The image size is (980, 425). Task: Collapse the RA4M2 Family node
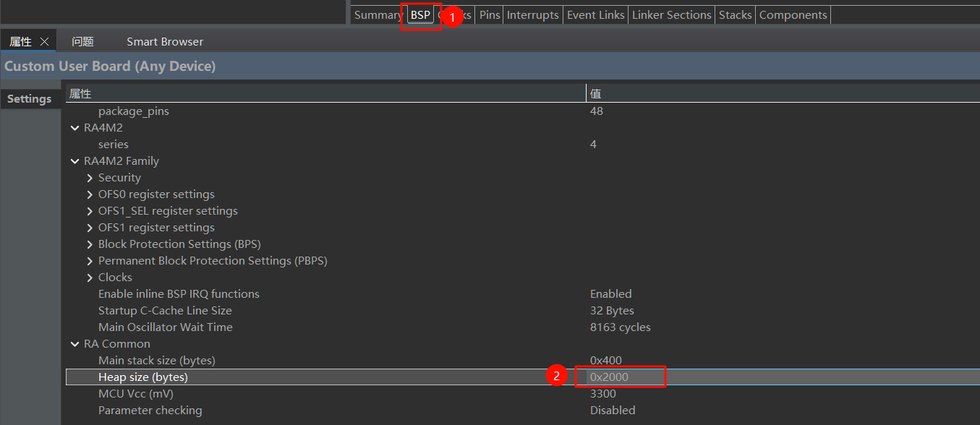coord(74,161)
